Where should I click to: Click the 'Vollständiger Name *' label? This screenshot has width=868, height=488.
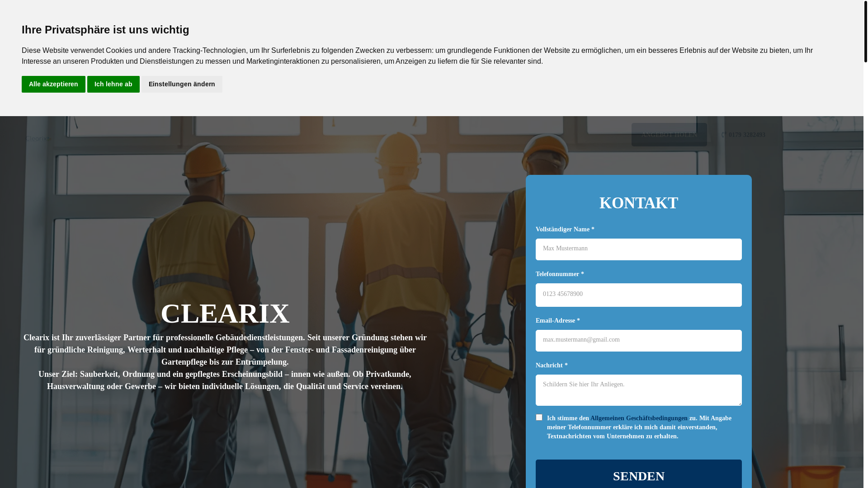point(565,230)
